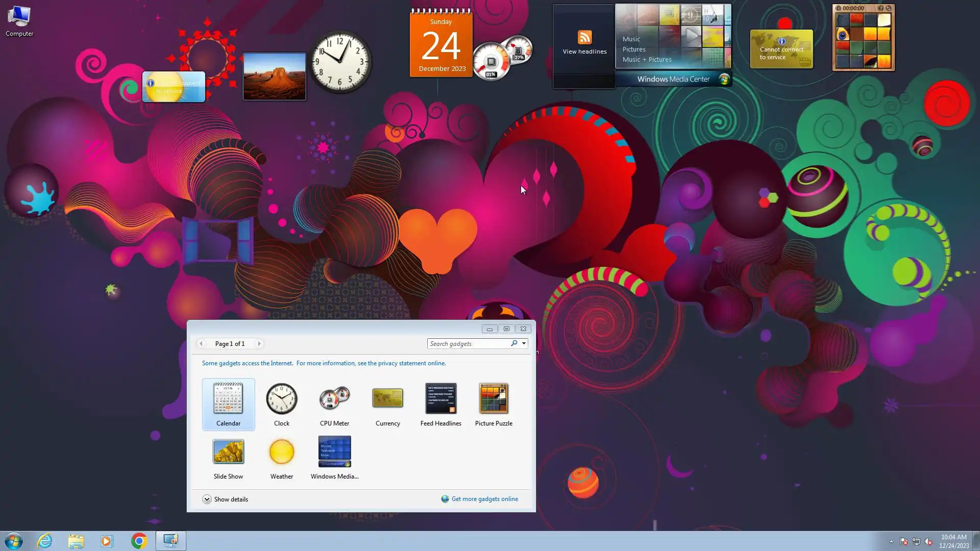Launch Google Chrome from the taskbar

[139, 541]
